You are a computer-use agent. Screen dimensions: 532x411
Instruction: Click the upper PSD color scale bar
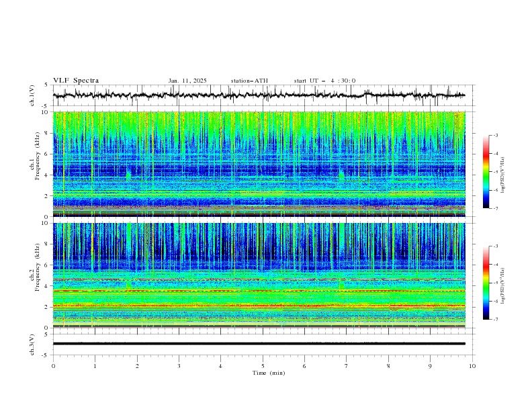click(486, 172)
